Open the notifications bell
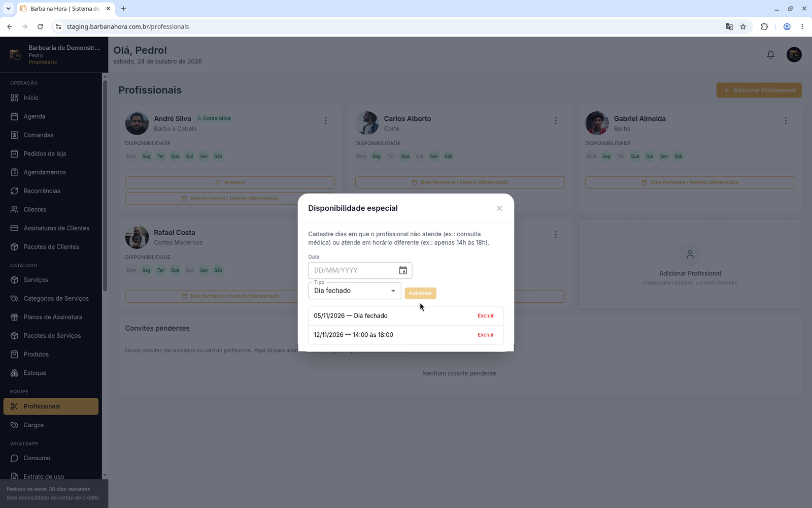The image size is (812, 508). click(x=770, y=54)
